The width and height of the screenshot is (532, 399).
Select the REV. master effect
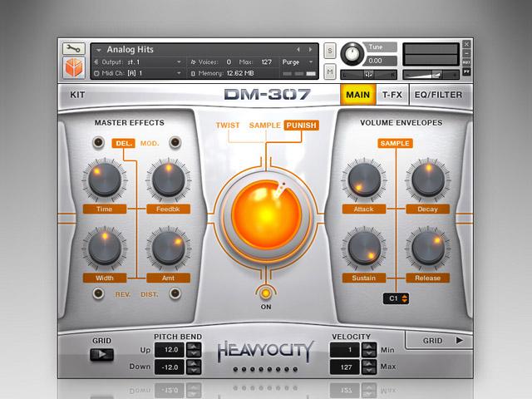123,294
